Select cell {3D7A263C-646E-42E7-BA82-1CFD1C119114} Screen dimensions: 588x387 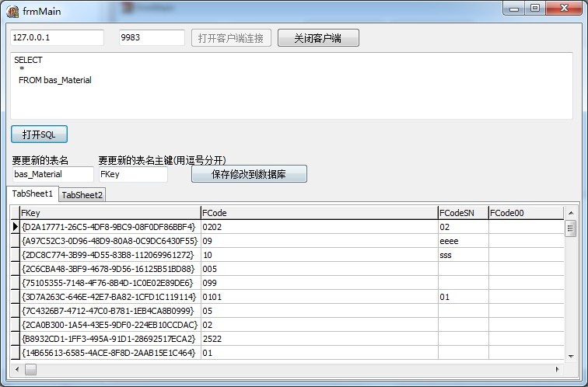click(110, 297)
